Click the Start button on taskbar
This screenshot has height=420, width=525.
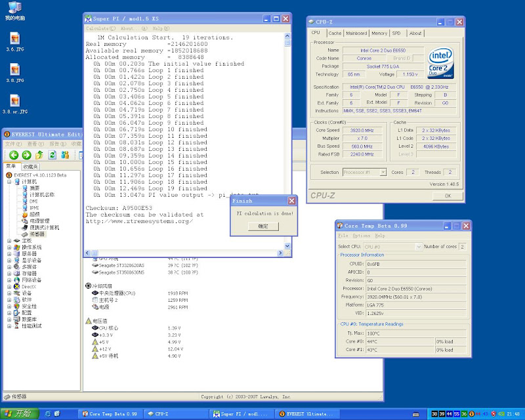click(x=18, y=414)
